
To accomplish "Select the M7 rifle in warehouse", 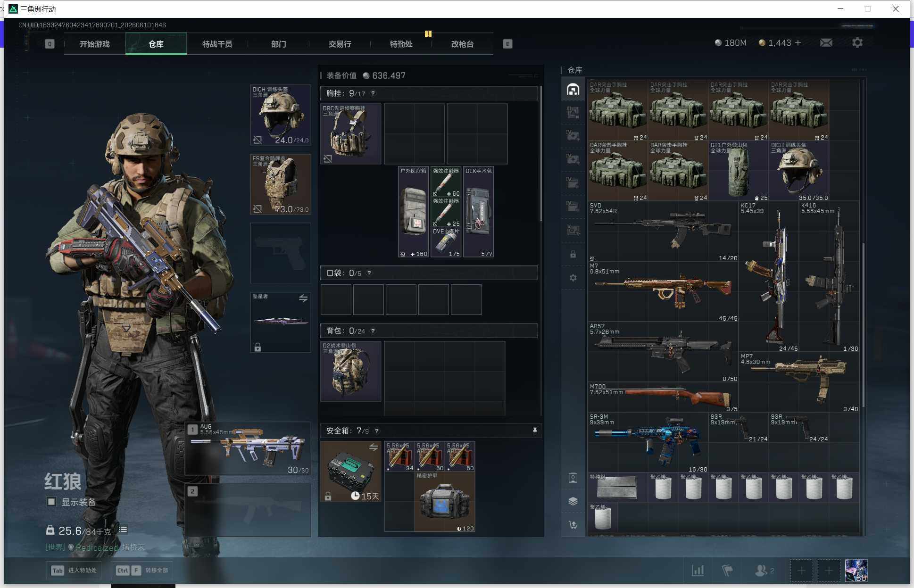I will (663, 292).
